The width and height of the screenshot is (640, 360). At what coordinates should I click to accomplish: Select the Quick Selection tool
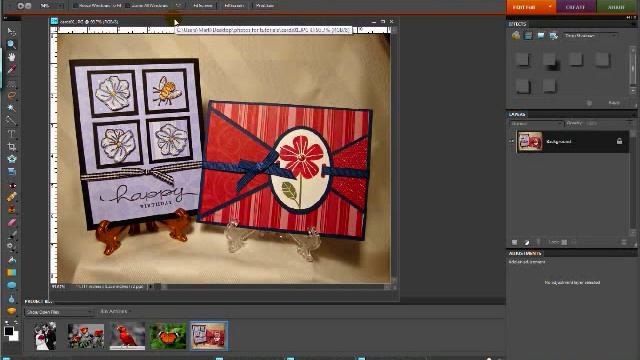11,120
